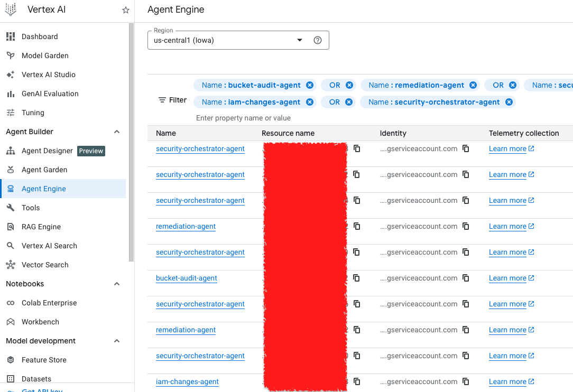The width and height of the screenshot is (573, 392).
Task: Collapse the Notebooks section
Action: (117, 284)
